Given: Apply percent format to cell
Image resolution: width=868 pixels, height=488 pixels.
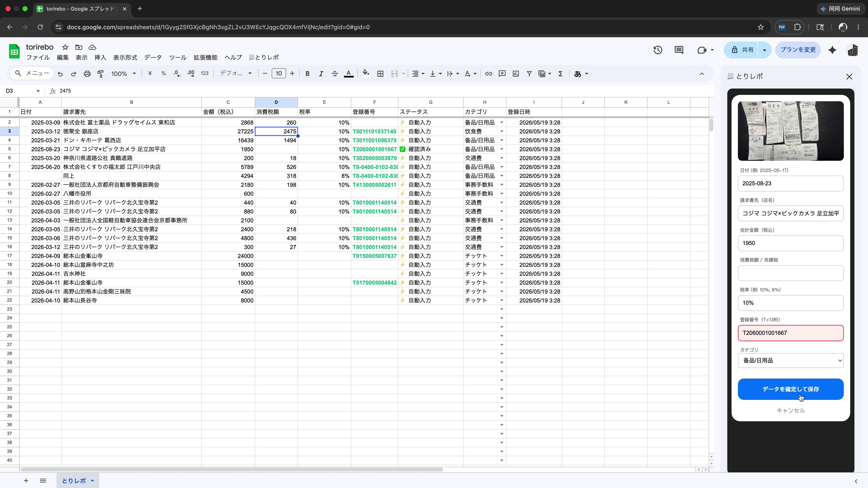Looking at the screenshot, I should pyautogui.click(x=163, y=73).
